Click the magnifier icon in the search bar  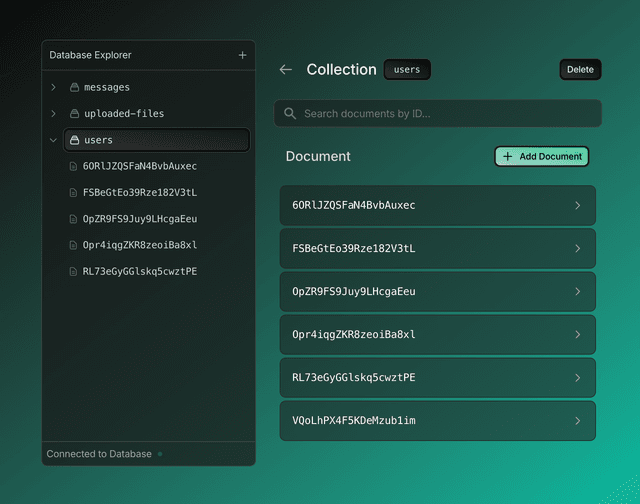[290, 114]
